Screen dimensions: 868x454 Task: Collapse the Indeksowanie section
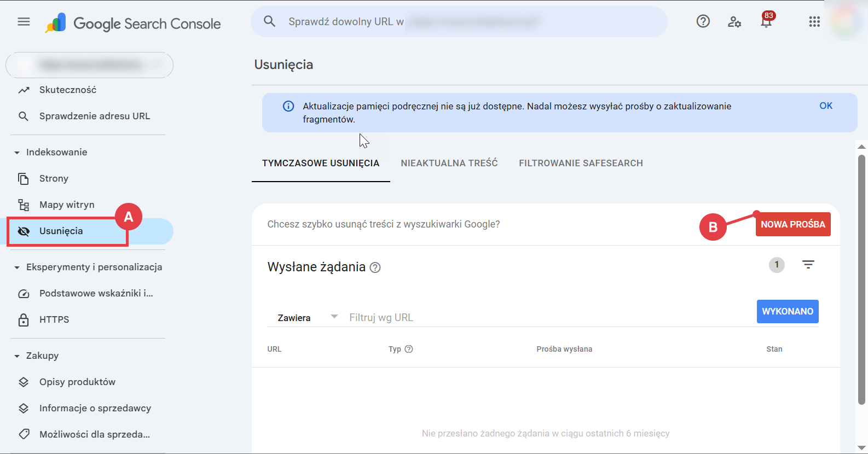tap(17, 153)
